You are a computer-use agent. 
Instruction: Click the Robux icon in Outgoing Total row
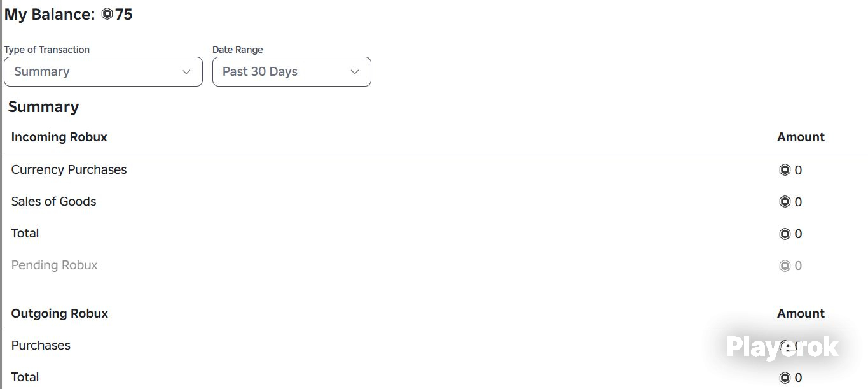(x=785, y=378)
